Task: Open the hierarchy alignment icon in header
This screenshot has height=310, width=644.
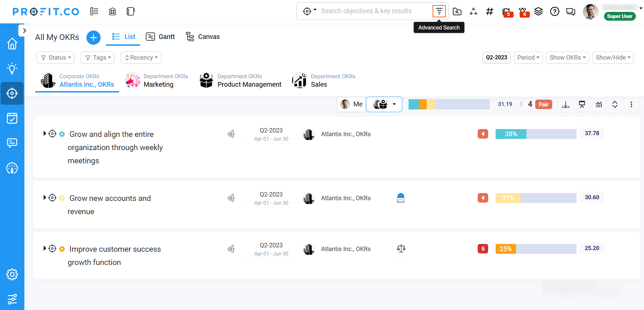Action: tap(474, 12)
